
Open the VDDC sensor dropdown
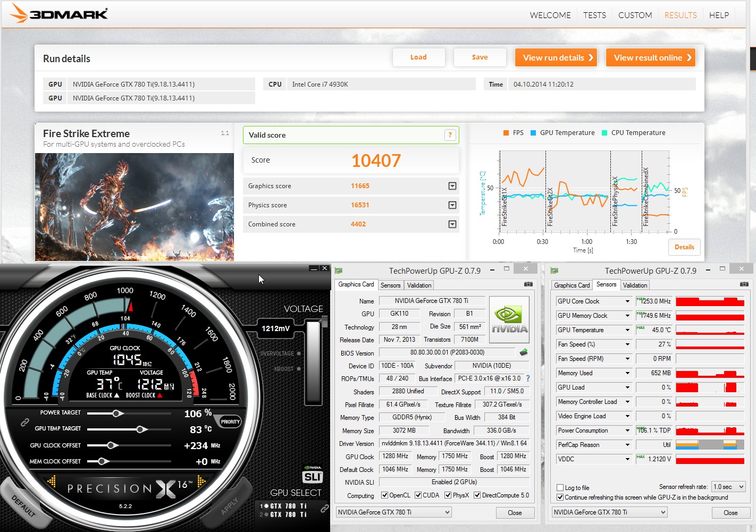[627, 459]
